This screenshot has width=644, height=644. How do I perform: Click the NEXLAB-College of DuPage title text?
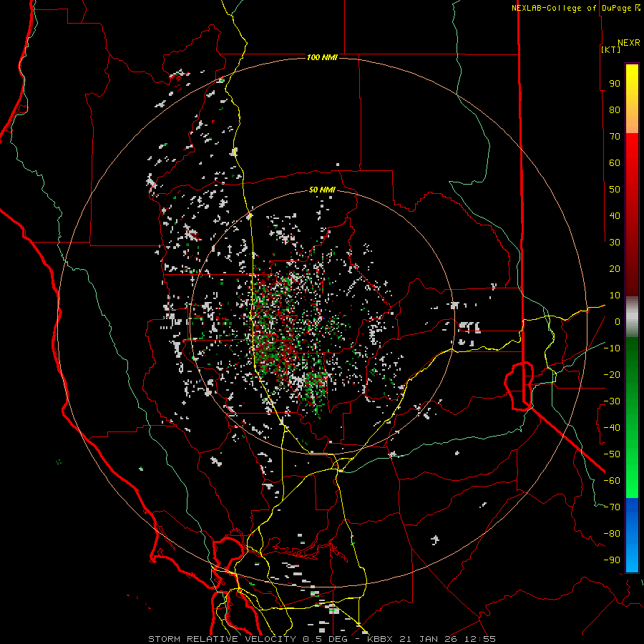click(x=571, y=8)
